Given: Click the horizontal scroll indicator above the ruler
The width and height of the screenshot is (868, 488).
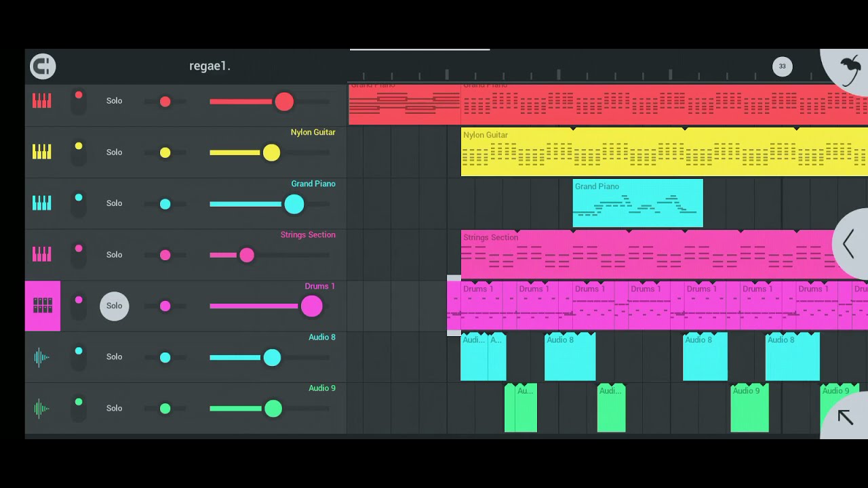Looking at the screenshot, I should 420,49.
